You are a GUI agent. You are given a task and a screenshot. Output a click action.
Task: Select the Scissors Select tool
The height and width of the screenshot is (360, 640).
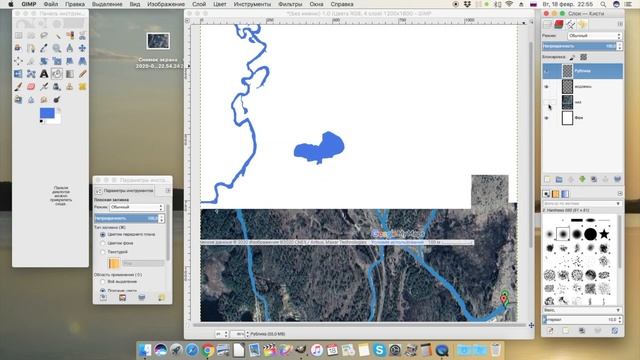coord(82,36)
